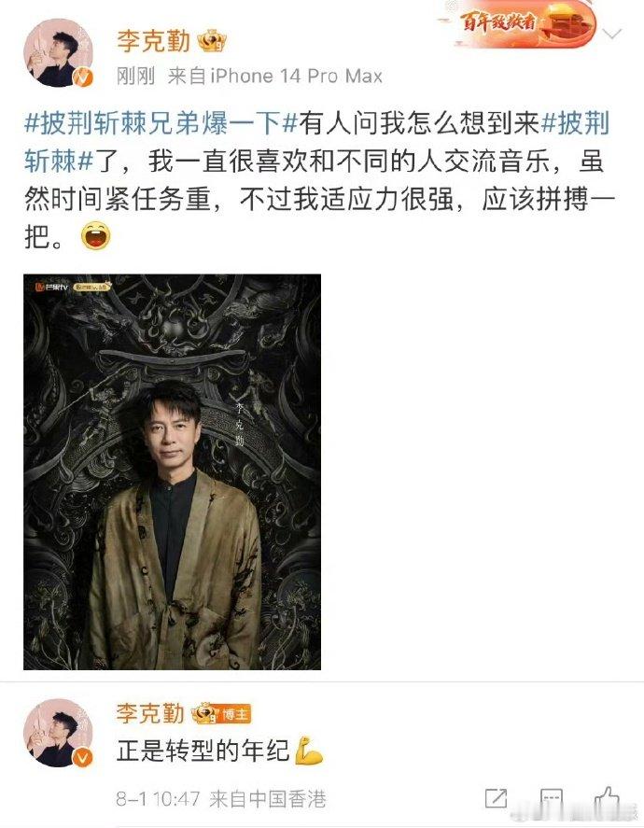Like the comment with thumbs-up icon

pos(607,797)
